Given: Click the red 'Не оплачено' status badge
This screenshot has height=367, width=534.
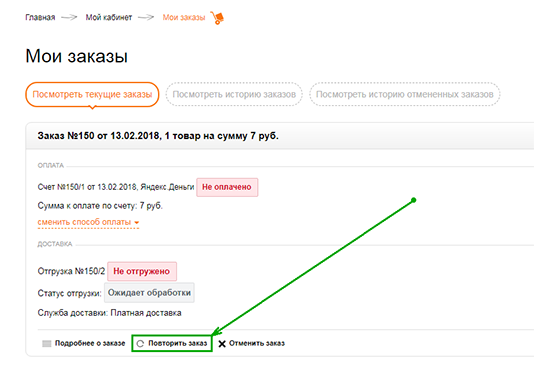Looking at the screenshot, I should (x=227, y=187).
